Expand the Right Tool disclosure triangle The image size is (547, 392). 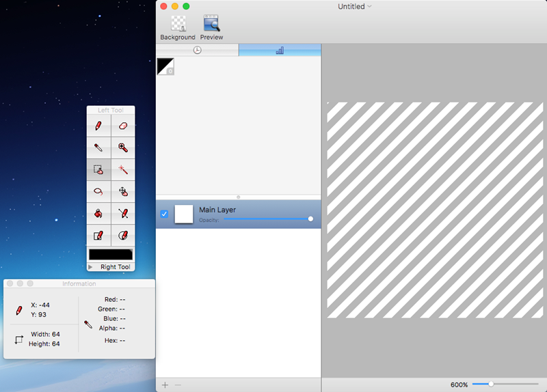pos(91,267)
